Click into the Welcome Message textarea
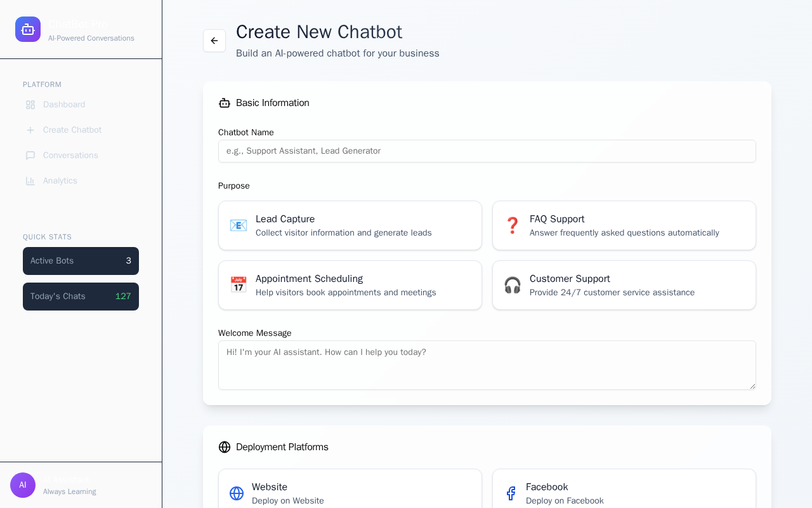Viewport: 812px width, 508px height. tap(487, 365)
